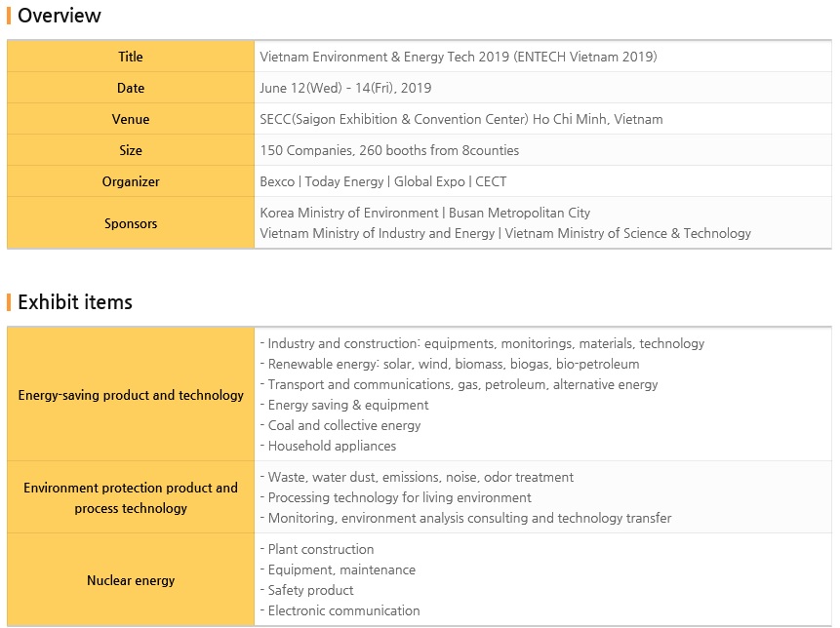The image size is (840, 628).
Task: Select the Size row label cell
Action: point(131,150)
